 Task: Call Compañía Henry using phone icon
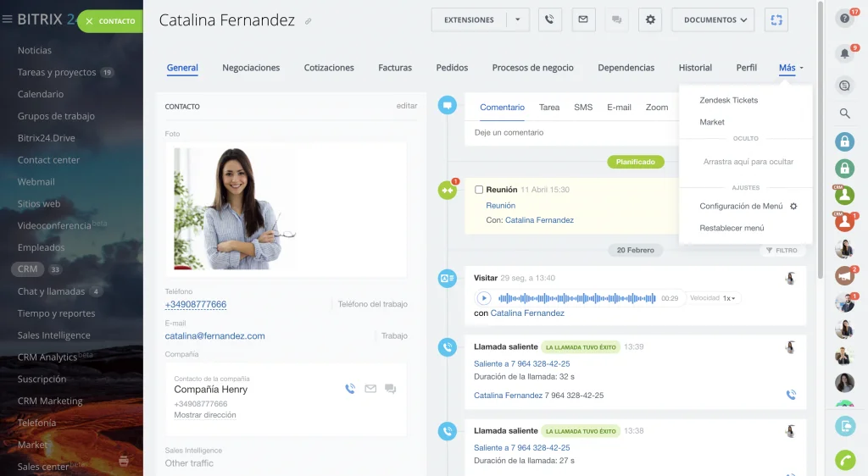349,389
